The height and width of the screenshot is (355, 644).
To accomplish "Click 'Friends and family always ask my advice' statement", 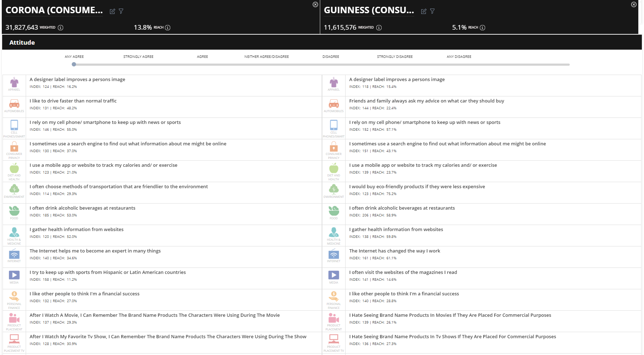I will click(x=427, y=101).
